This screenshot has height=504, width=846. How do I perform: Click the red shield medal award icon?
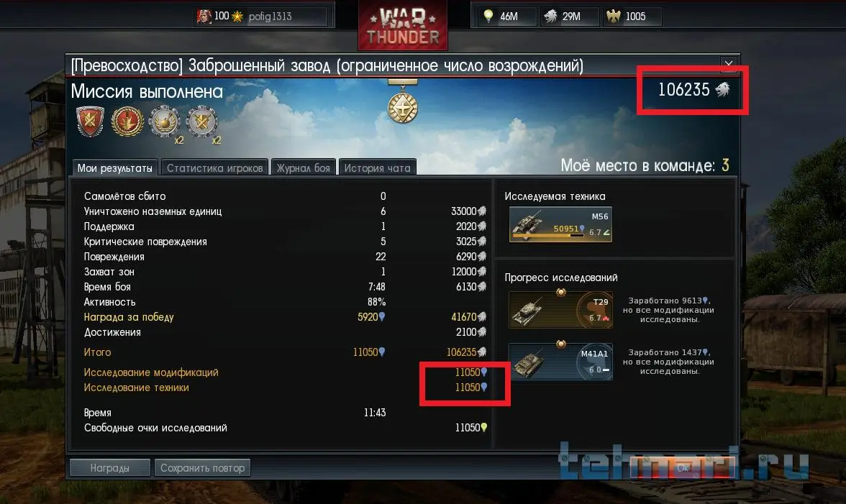pos(90,122)
